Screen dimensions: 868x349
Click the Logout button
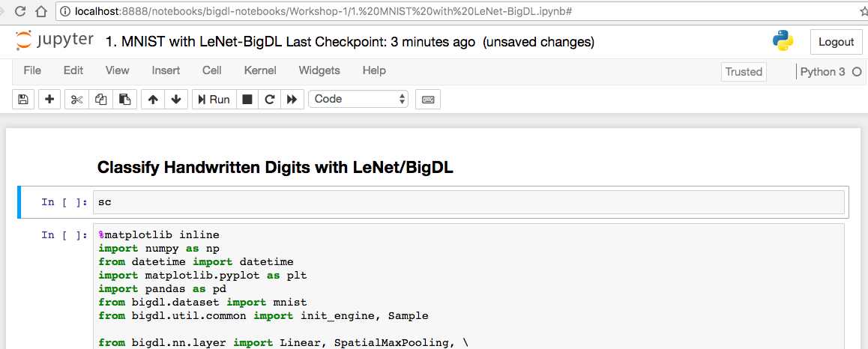click(836, 42)
